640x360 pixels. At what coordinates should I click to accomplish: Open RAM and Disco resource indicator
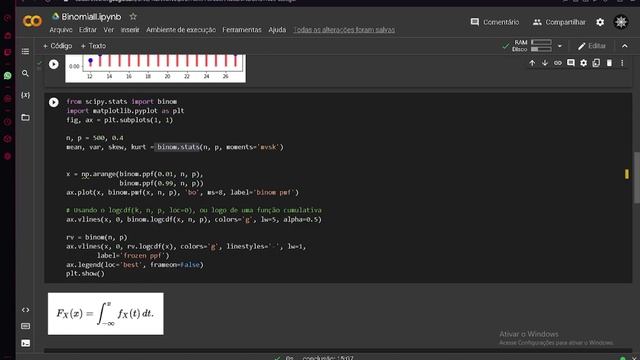[532, 46]
